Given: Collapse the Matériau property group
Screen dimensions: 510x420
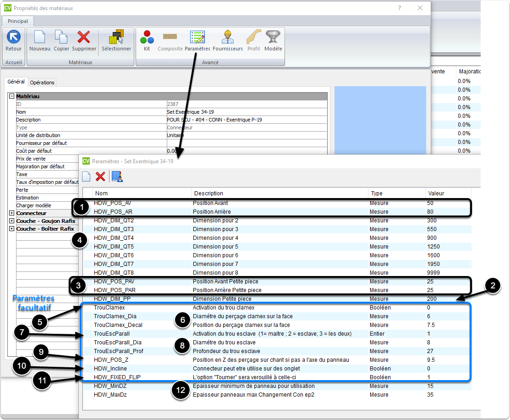Looking at the screenshot, I should (x=11, y=97).
